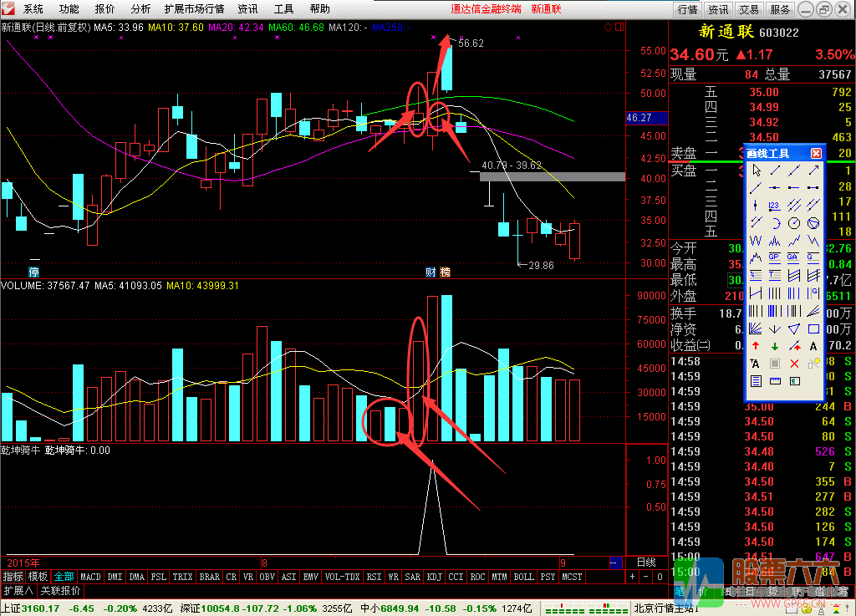
Task: Open the 分析 menu
Action: coord(140,8)
